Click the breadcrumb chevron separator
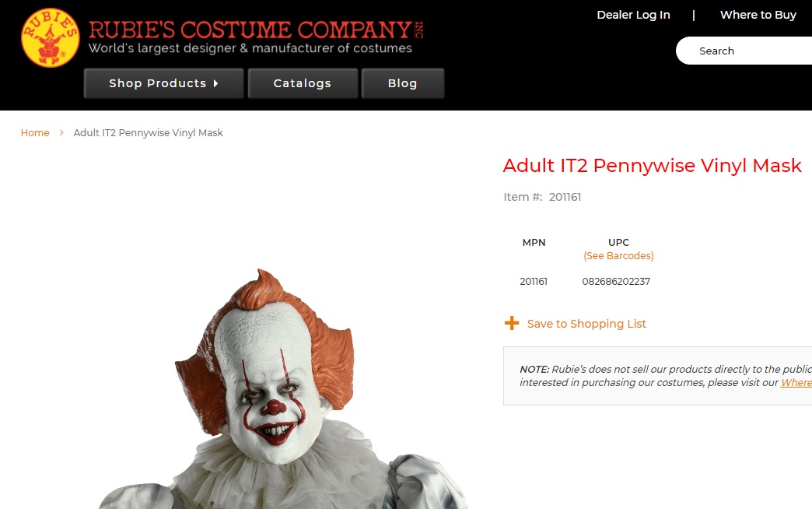This screenshot has width=812, height=509. point(61,133)
